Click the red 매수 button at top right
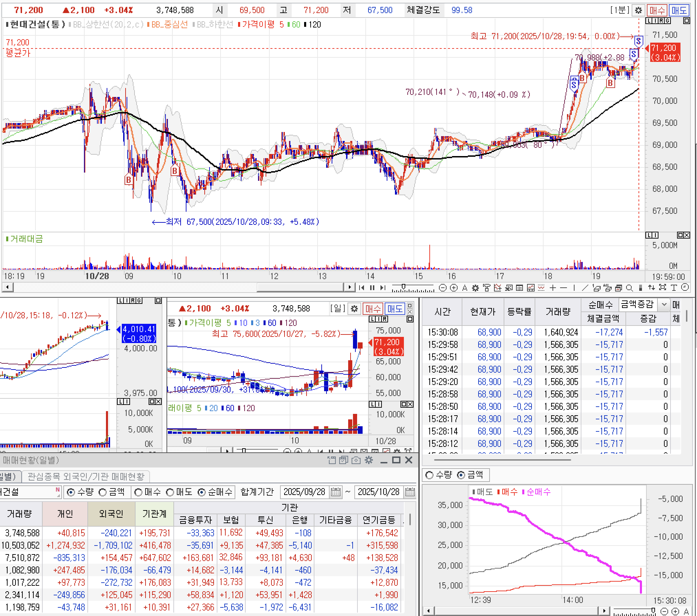This screenshot has width=697, height=616. click(657, 10)
